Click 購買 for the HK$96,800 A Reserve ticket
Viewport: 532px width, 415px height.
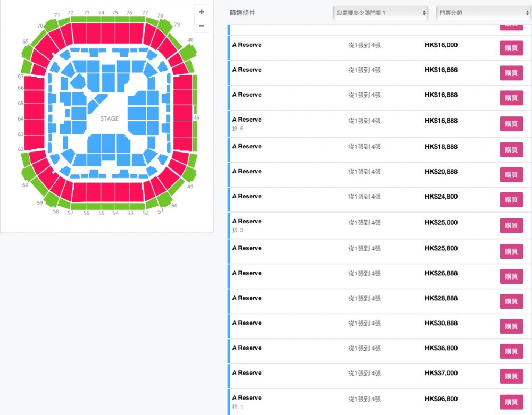(511, 401)
